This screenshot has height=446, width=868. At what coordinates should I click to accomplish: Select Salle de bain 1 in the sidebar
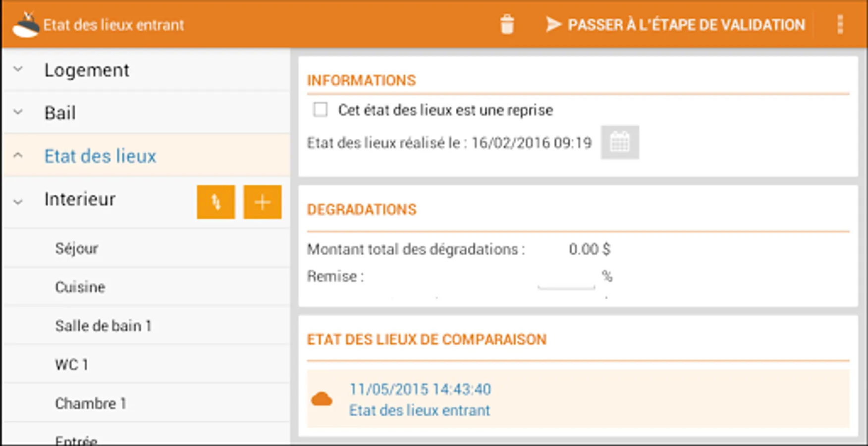coord(104,326)
